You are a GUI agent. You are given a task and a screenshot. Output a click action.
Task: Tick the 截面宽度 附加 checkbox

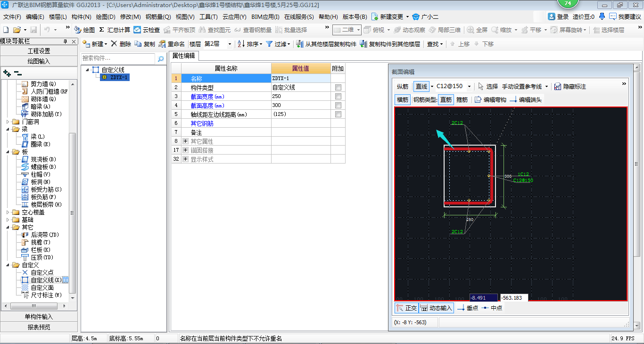click(x=338, y=97)
